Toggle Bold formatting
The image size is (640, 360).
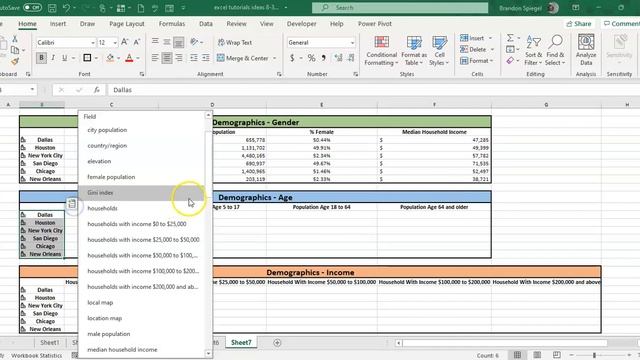41,58
